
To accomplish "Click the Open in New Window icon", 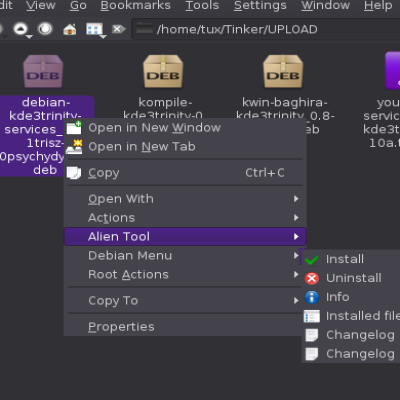I will (x=74, y=128).
